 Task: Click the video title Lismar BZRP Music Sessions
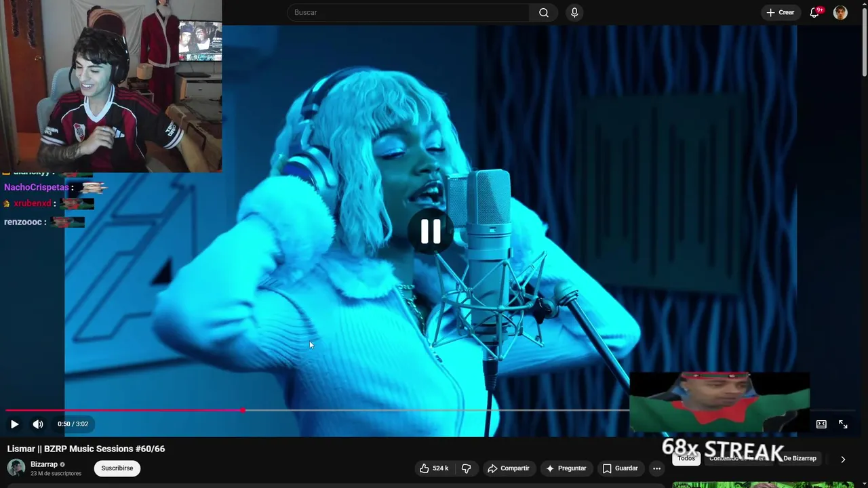86,449
